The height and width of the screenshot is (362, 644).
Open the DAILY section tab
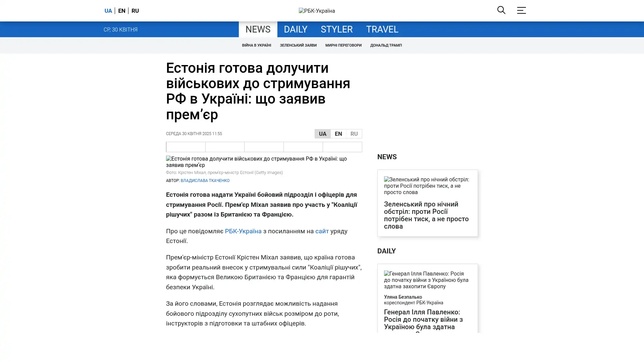point(295,29)
